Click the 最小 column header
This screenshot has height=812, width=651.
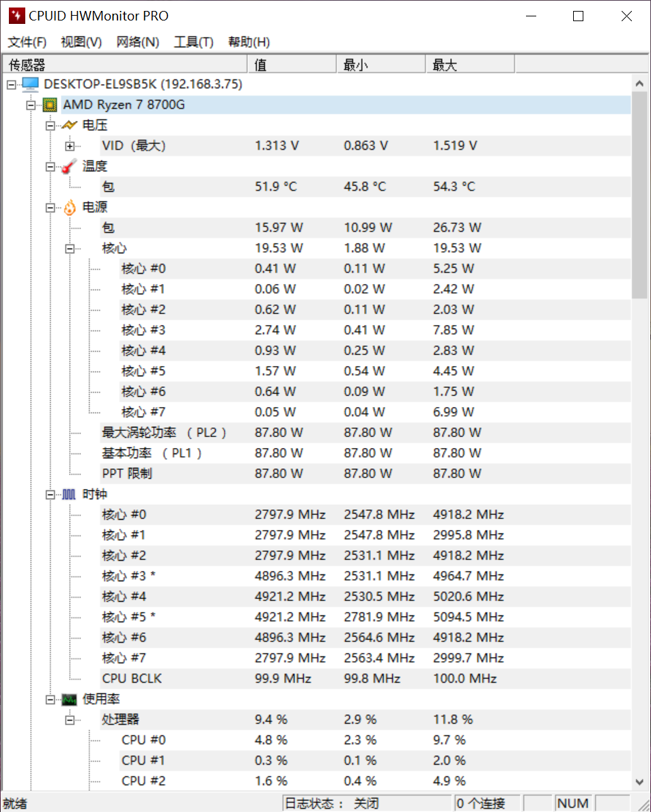tap(381, 65)
